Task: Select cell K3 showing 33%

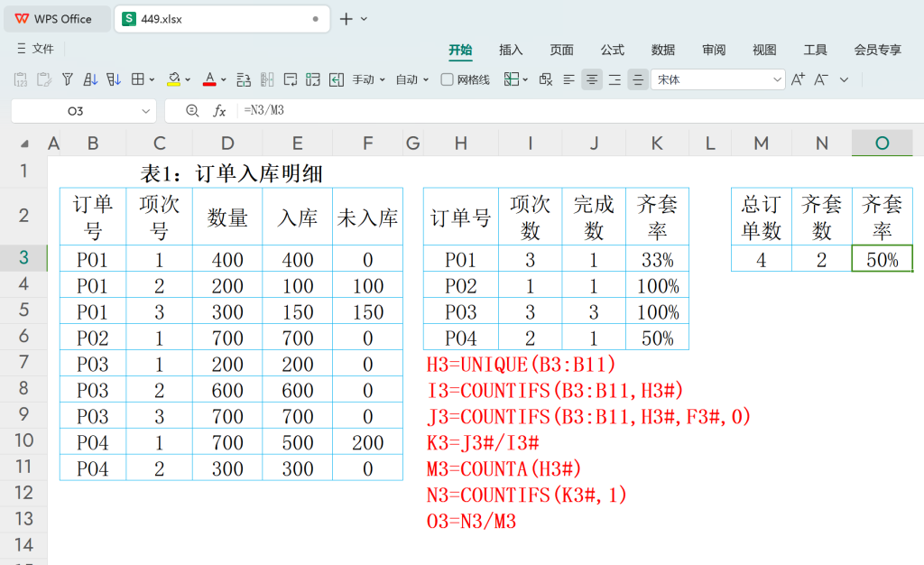Action: click(657, 259)
